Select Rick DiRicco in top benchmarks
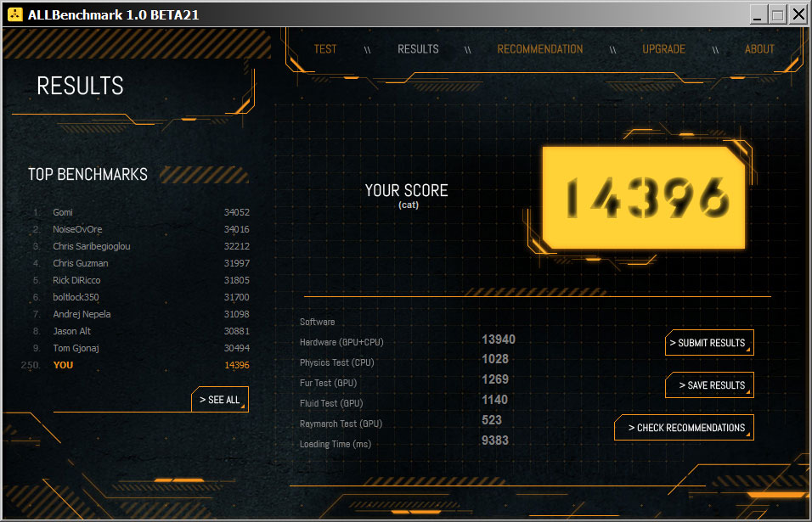 [x=76, y=280]
